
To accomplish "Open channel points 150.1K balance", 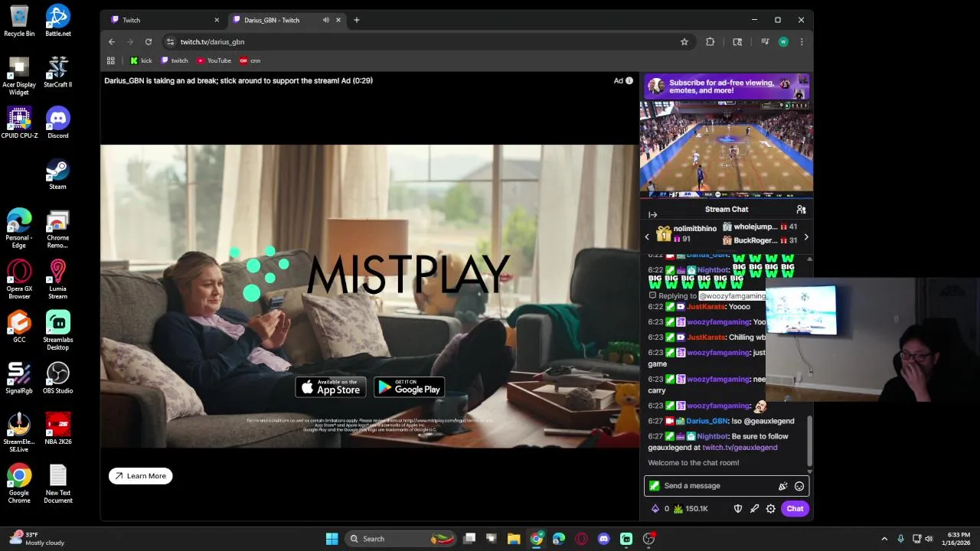I will 691,509.
